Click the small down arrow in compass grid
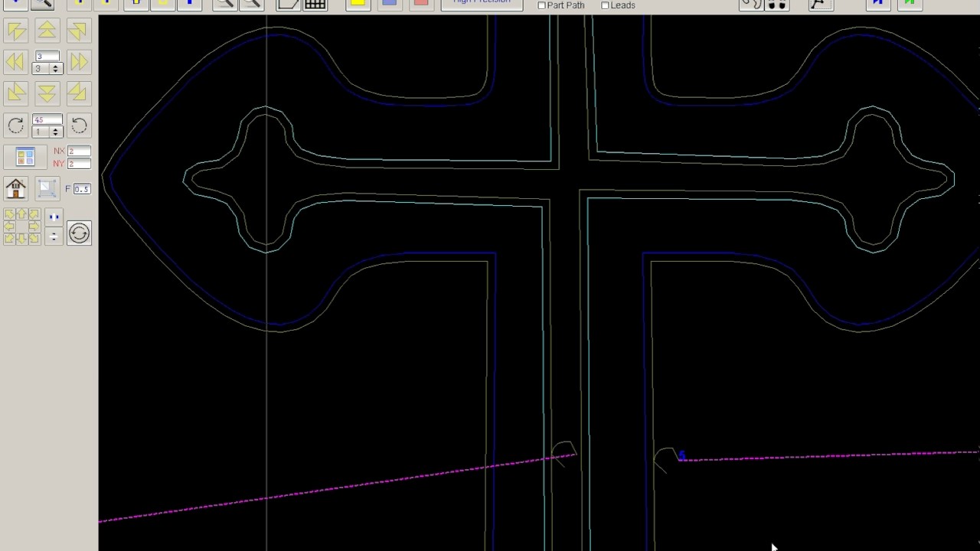 pyautogui.click(x=21, y=239)
